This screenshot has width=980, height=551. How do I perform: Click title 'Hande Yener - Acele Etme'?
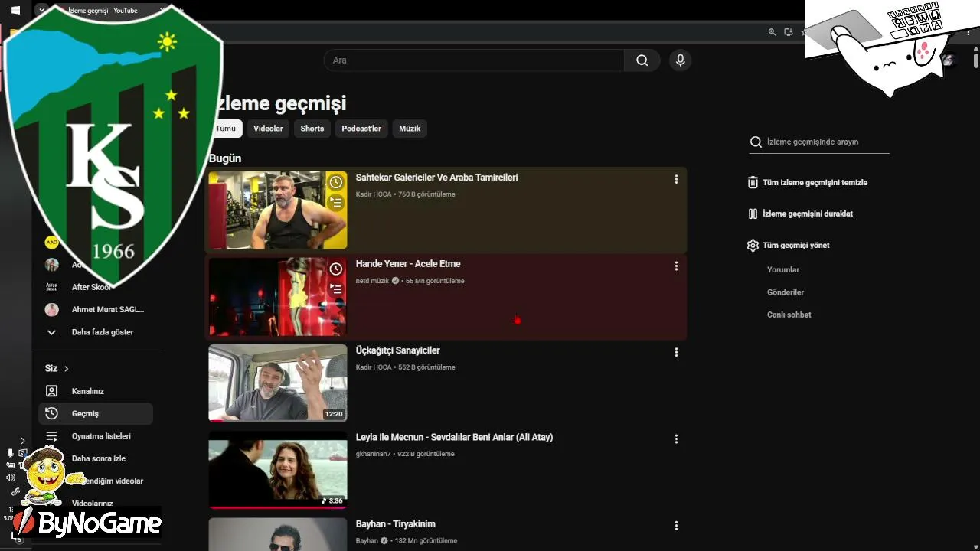(408, 264)
